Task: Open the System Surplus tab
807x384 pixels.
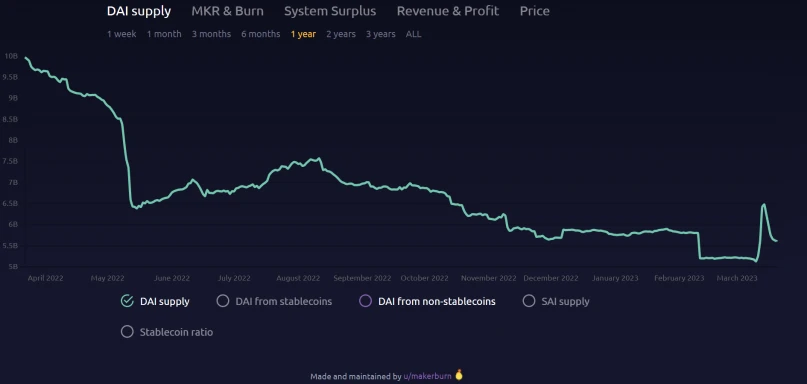Action: pyautogui.click(x=330, y=11)
